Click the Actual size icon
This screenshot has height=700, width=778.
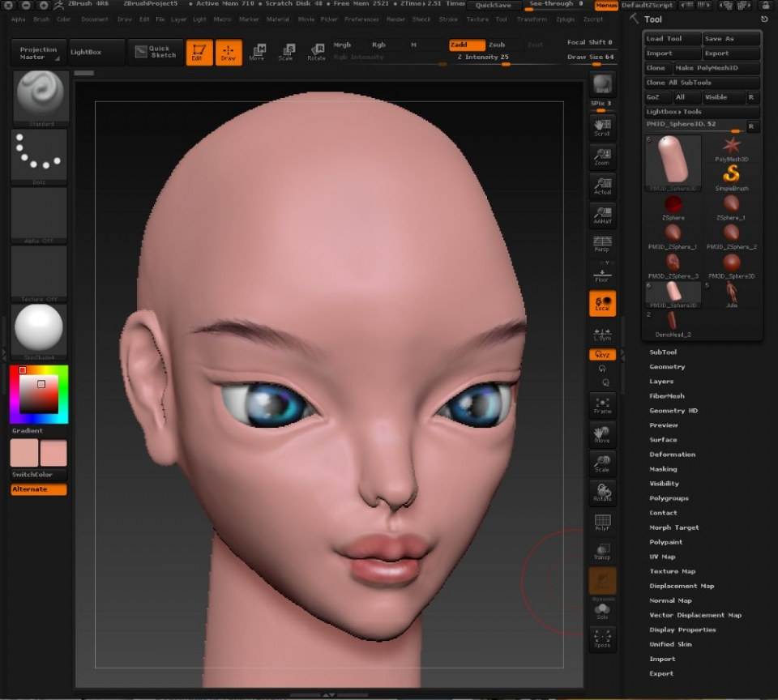coord(602,186)
